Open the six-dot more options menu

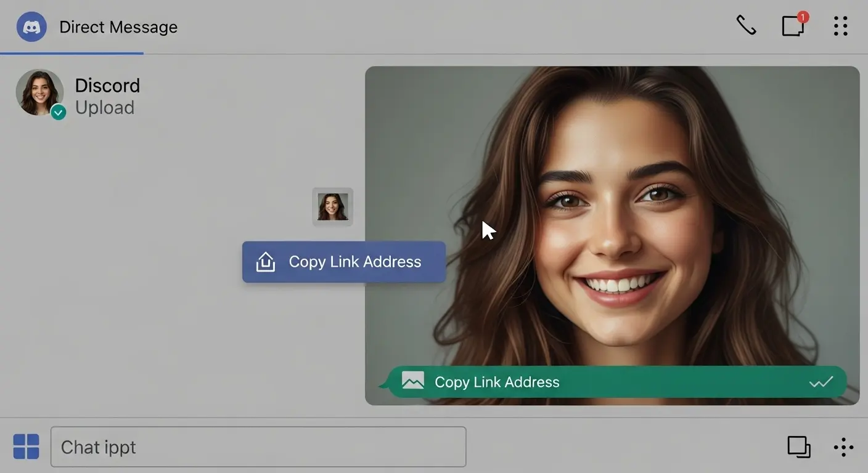pyautogui.click(x=840, y=26)
